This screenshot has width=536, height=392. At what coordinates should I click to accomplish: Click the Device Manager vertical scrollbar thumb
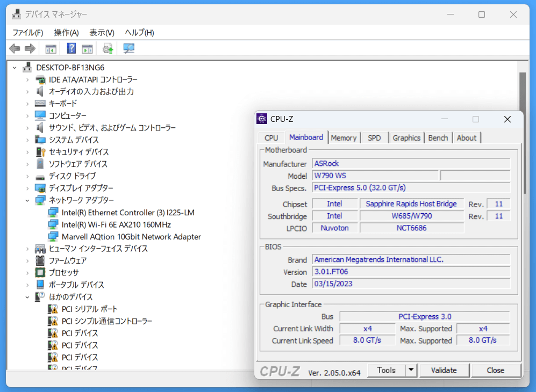coord(523,133)
